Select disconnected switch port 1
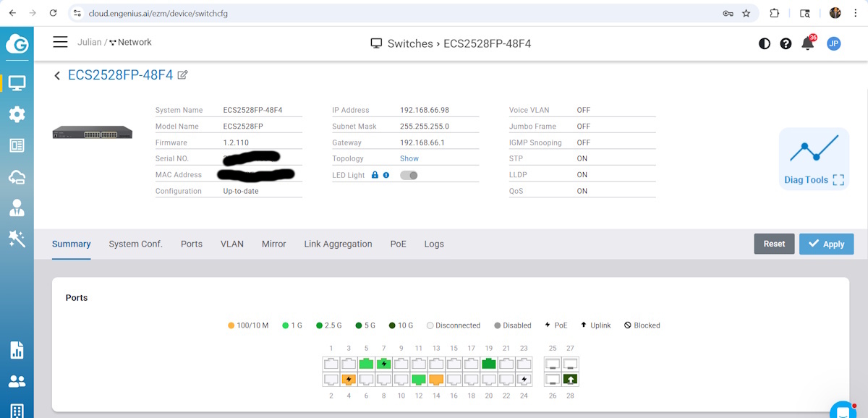The width and height of the screenshot is (868, 418). click(331, 363)
